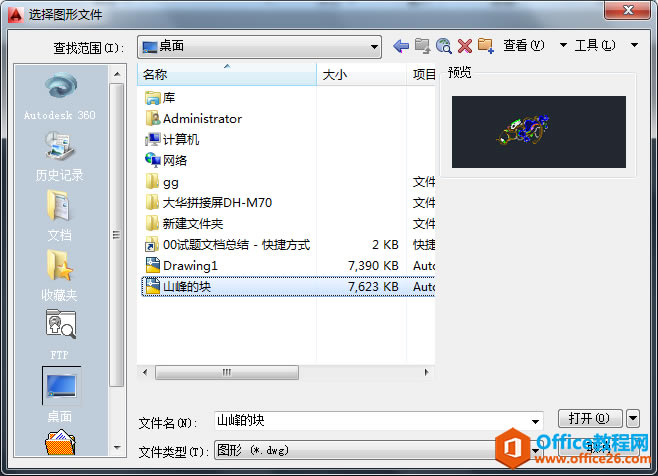Go back to previous folder arrow
This screenshot has width=658, height=476.
pyautogui.click(x=401, y=45)
